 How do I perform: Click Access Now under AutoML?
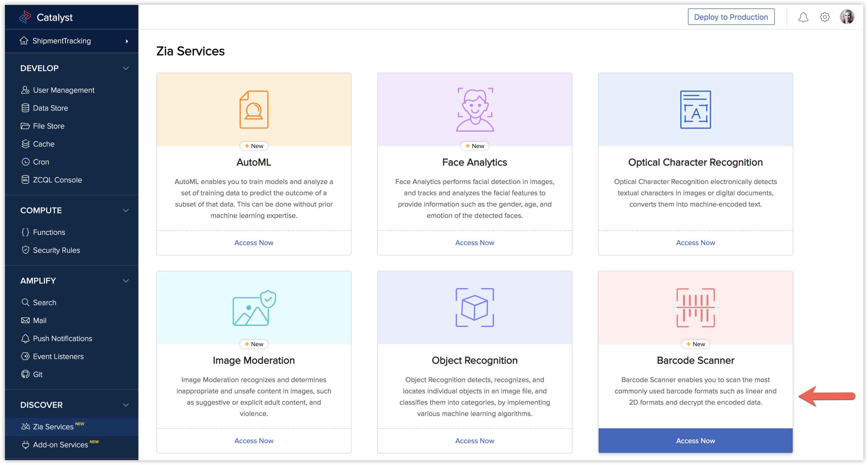coord(254,243)
